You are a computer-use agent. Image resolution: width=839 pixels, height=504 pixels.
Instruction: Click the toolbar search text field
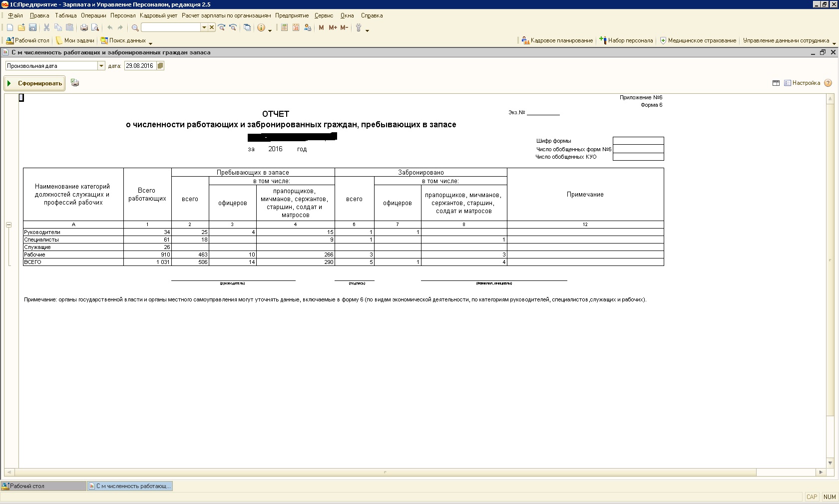click(171, 28)
